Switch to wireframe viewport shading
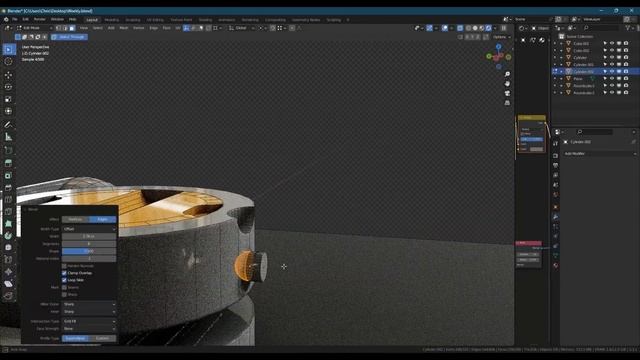Image resolution: width=640 pixels, height=360 pixels. click(468, 28)
